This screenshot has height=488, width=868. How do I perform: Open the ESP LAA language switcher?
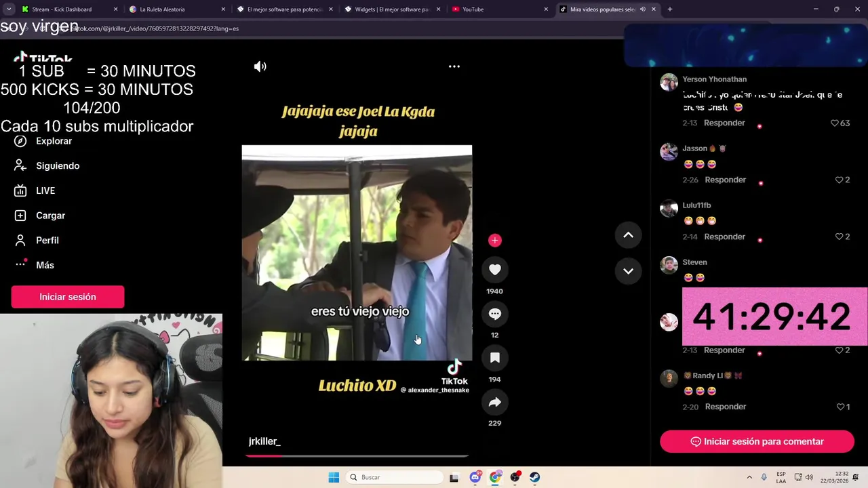781,477
